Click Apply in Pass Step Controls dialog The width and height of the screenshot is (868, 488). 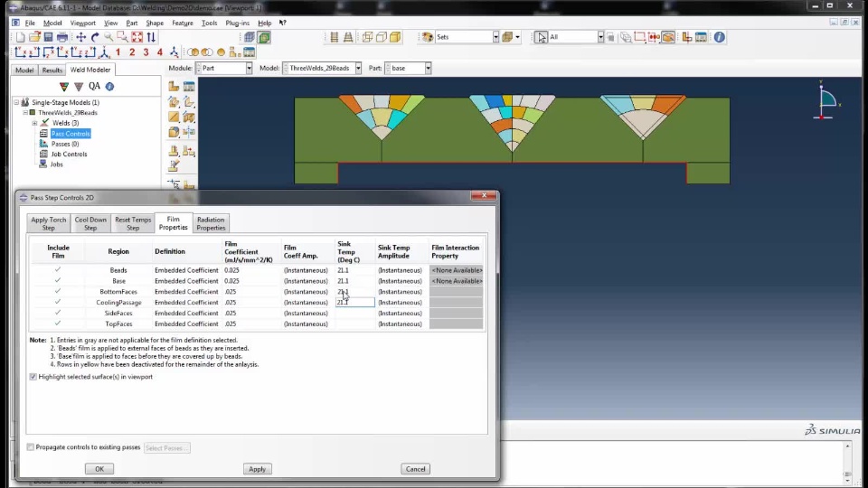click(257, 469)
